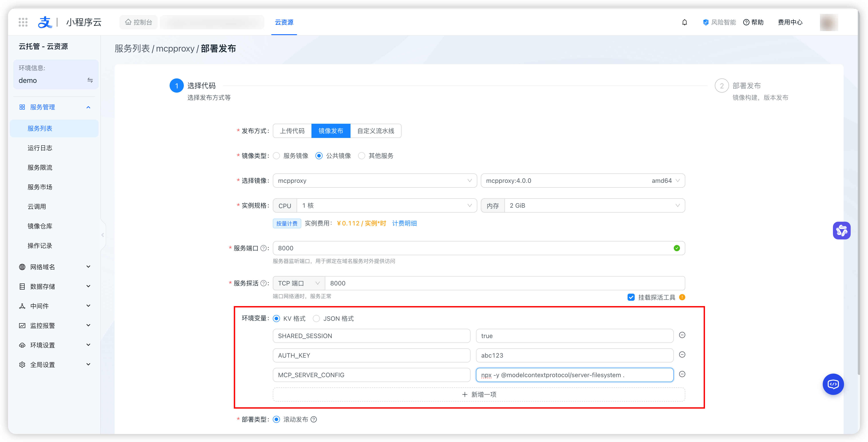868x442 pixels.
Task: Open the notifications bell icon
Action: click(x=685, y=22)
